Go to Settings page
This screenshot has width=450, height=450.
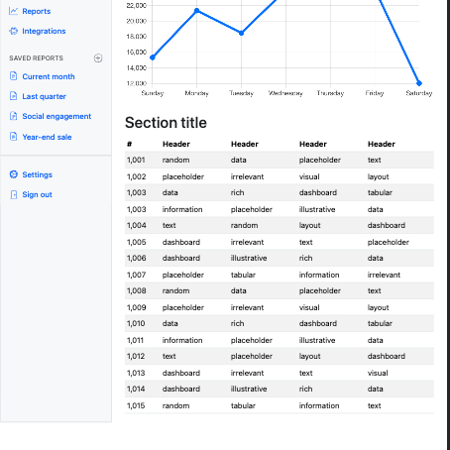37,175
